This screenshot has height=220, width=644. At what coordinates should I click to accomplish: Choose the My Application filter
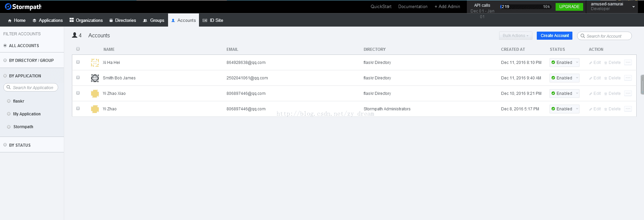click(x=24, y=114)
